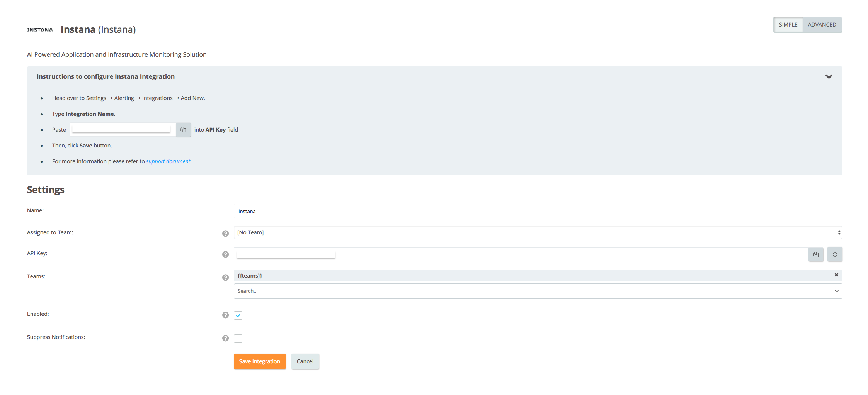The width and height of the screenshot is (868, 395).
Task: Cancel the integration changes
Action: click(x=305, y=361)
